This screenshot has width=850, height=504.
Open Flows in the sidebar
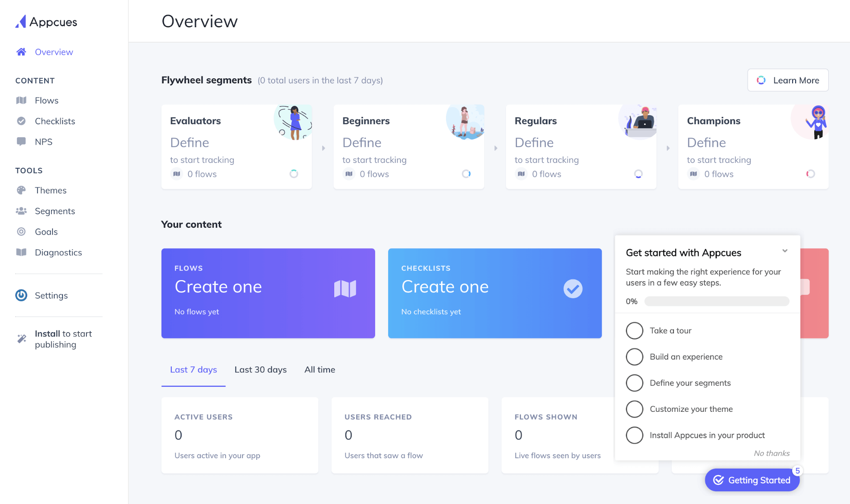click(47, 100)
